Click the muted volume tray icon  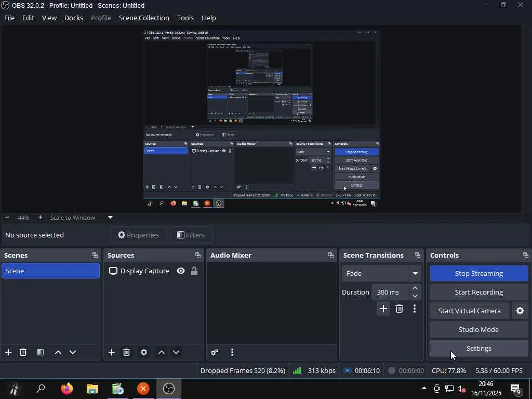click(x=461, y=389)
